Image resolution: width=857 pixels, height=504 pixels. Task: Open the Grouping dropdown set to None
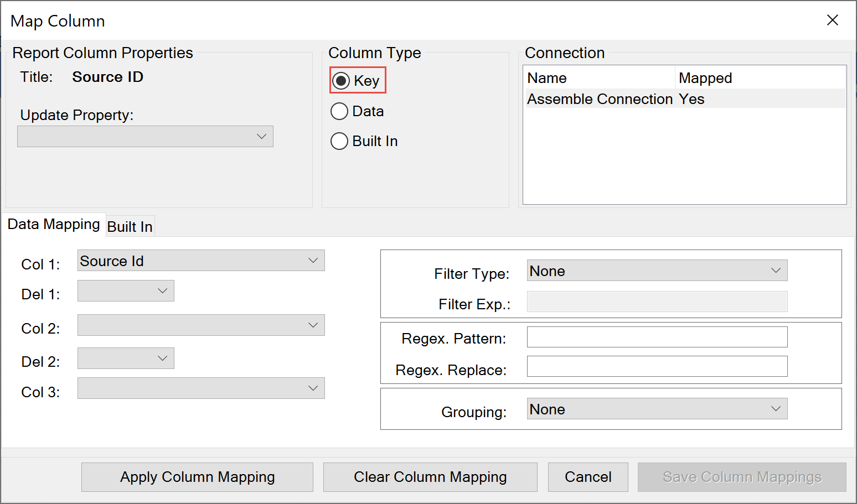tap(657, 408)
